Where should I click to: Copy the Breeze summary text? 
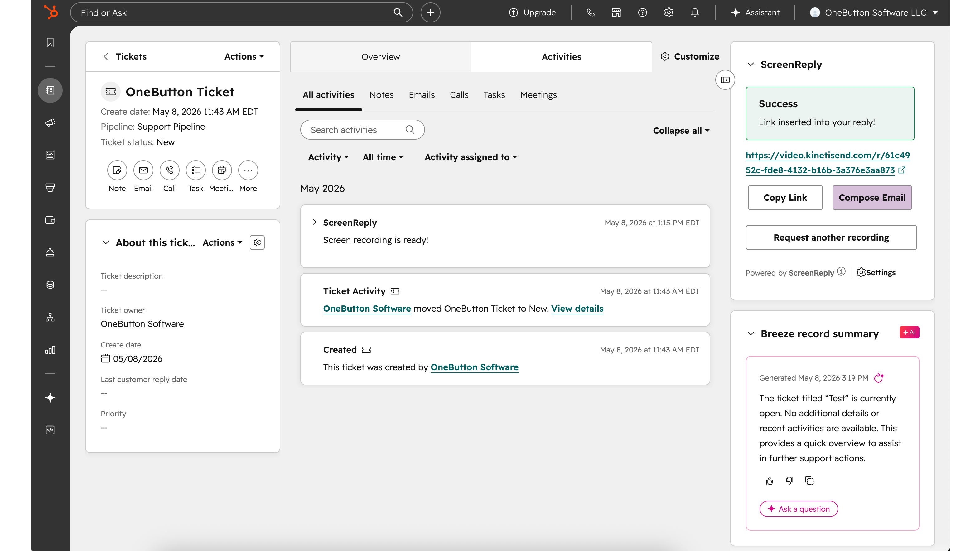[x=809, y=481]
